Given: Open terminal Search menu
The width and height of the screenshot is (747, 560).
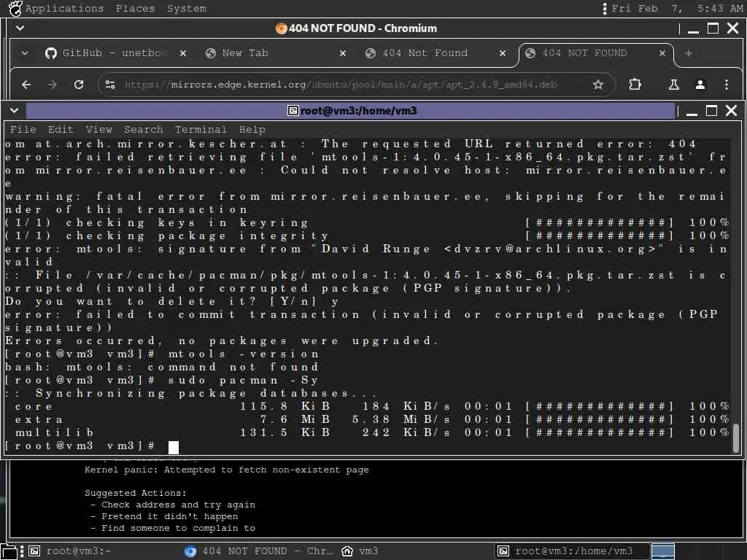Looking at the screenshot, I should click(x=143, y=130).
